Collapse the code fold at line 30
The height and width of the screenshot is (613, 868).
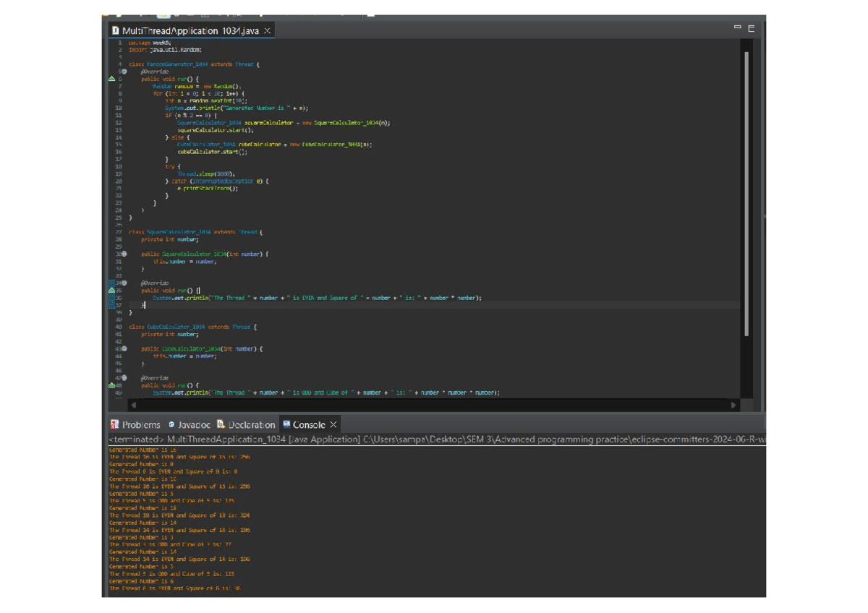point(124,254)
